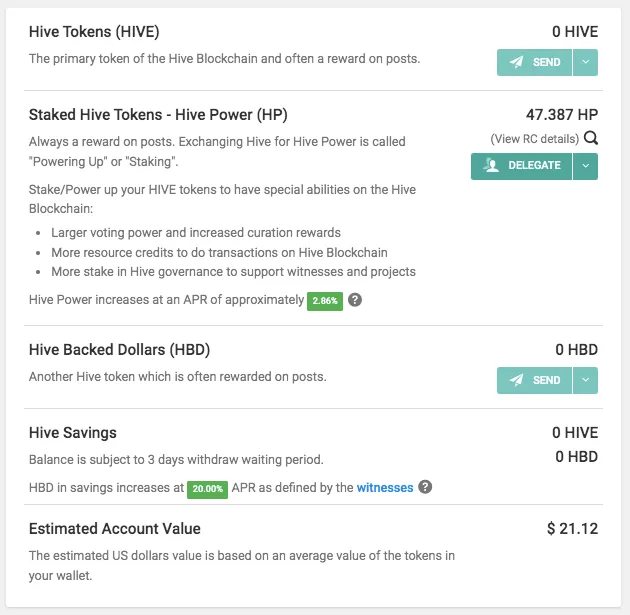This screenshot has width=630, height=615.
Task: Click the 47.387 HP balance
Action: coord(562,114)
